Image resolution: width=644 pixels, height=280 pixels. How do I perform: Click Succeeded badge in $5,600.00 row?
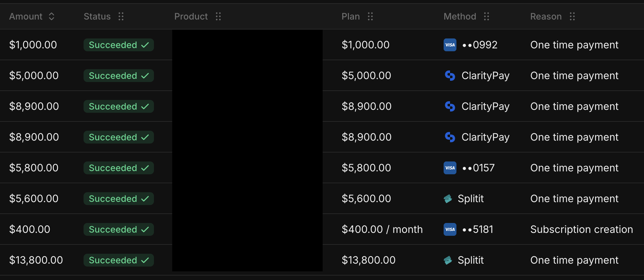pyautogui.click(x=119, y=199)
